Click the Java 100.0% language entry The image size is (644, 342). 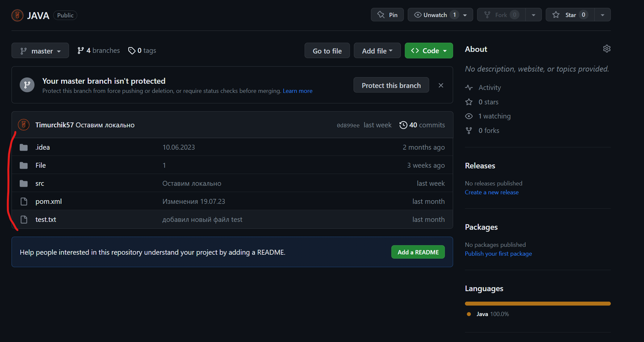pos(488,314)
